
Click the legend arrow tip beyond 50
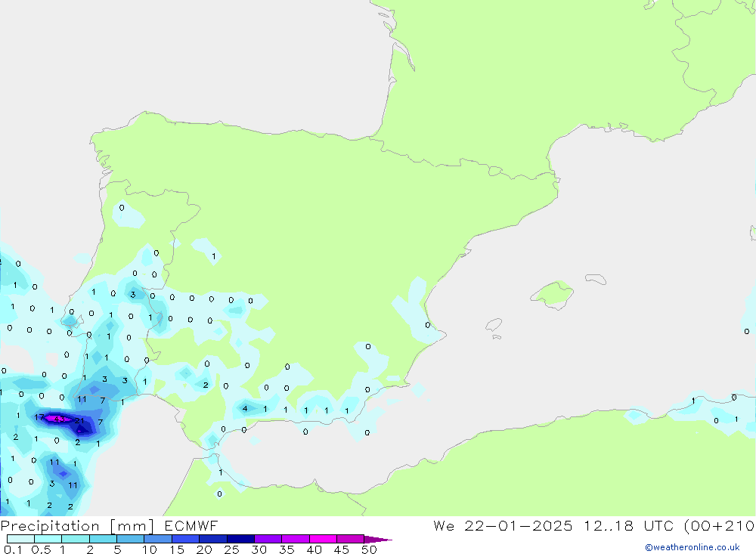point(382,540)
